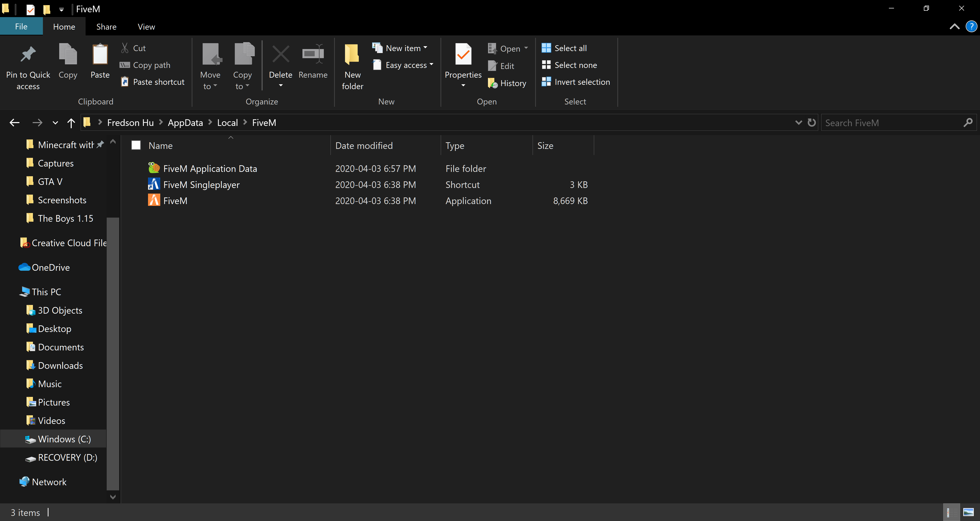Click Select none in the ribbon
Screen dimensions: 980x521
click(x=569, y=65)
